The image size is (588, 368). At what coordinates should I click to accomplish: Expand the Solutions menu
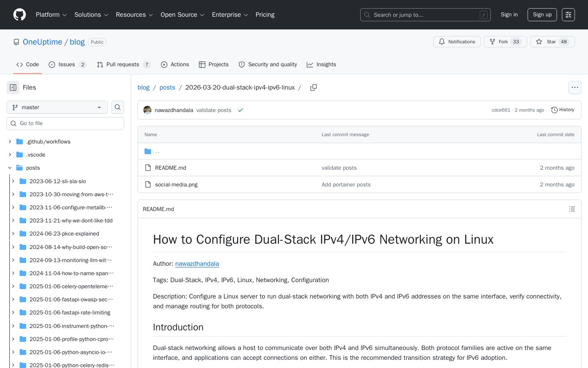point(91,15)
